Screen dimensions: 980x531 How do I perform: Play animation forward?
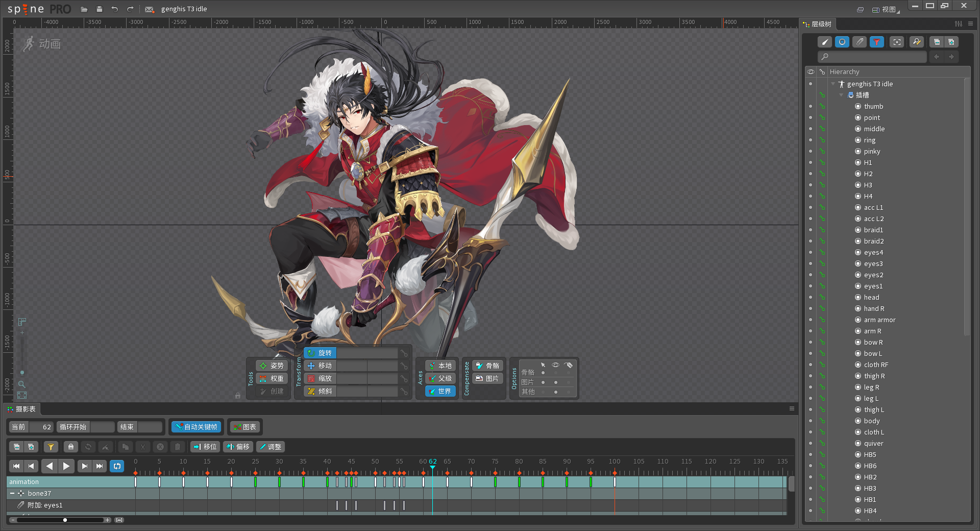click(x=66, y=466)
